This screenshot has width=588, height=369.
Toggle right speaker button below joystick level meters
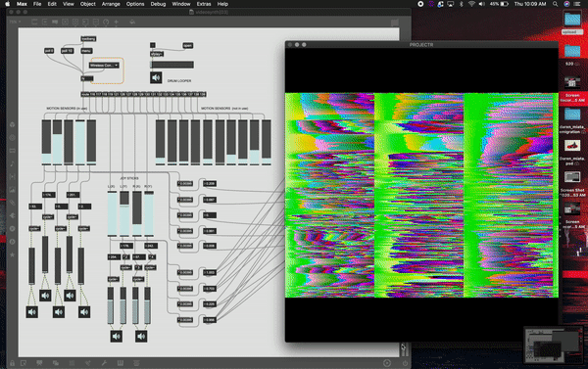click(141, 337)
